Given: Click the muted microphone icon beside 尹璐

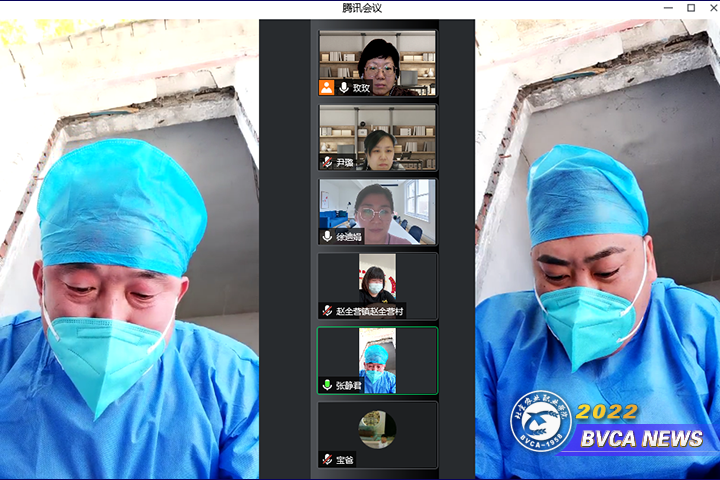Looking at the screenshot, I should (327, 162).
